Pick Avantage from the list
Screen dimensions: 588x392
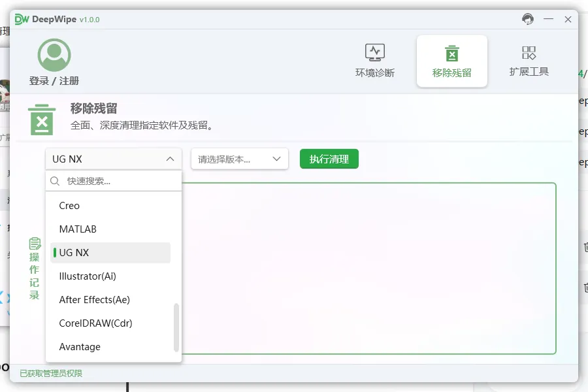coord(110,347)
